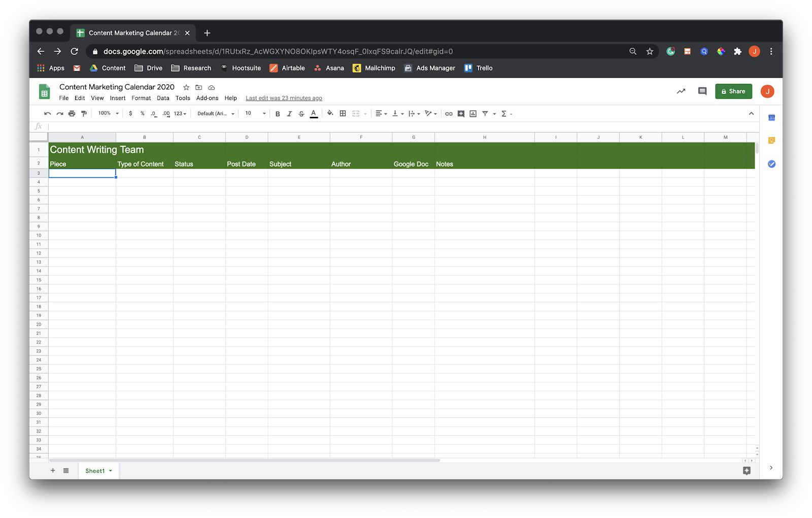
Task: Format selection as currency with dollar icon
Action: [x=130, y=114]
